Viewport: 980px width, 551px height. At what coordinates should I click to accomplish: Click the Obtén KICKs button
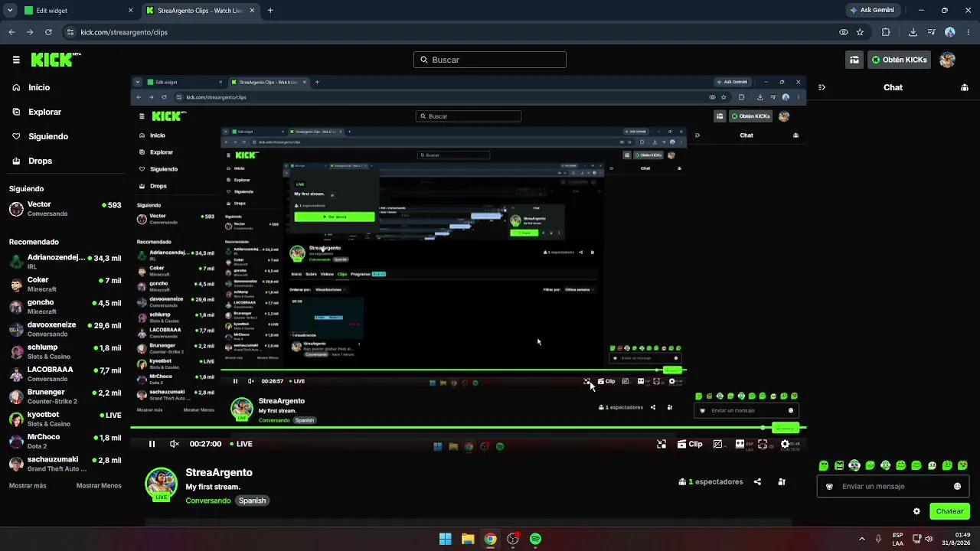click(899, 60)
